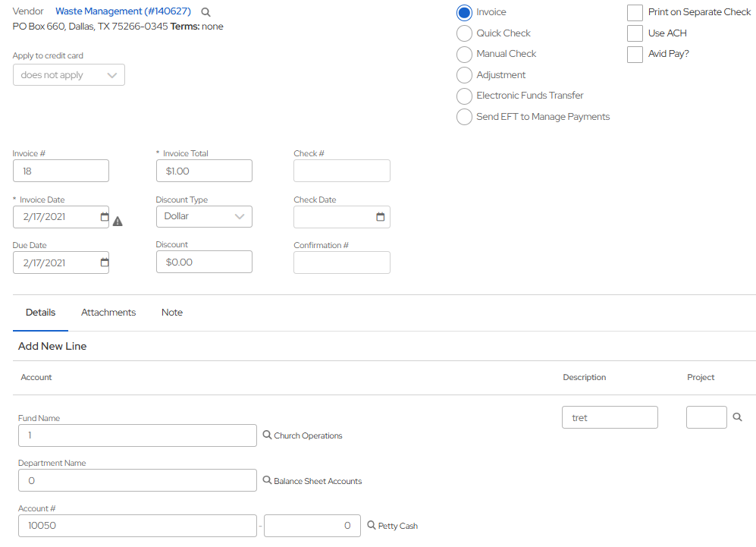Open the Discount Type dropdown
The height and width of the screenshot is (547, 756).
point(204,217)
